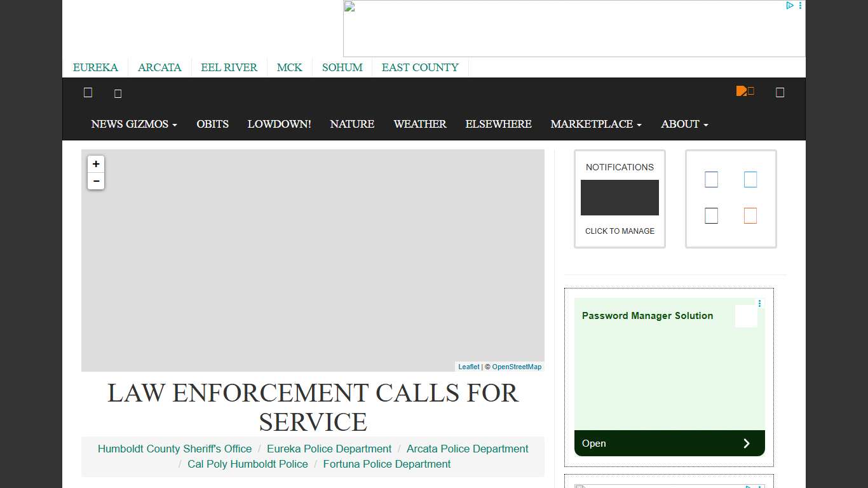
Task: Click the Eureka Police Department link
Action: click(x=329, y=449)
